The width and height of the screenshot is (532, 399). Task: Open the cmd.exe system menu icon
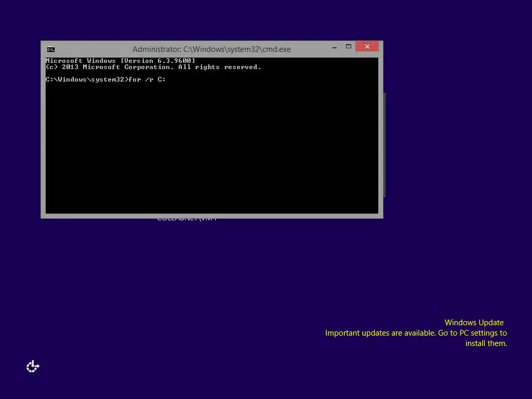[51, 49]
